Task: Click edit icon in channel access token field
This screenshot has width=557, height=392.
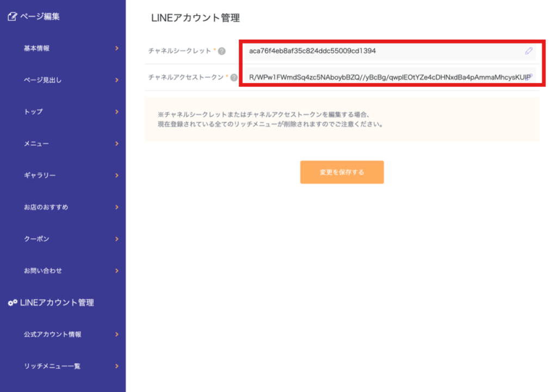Action: point(531,77)
